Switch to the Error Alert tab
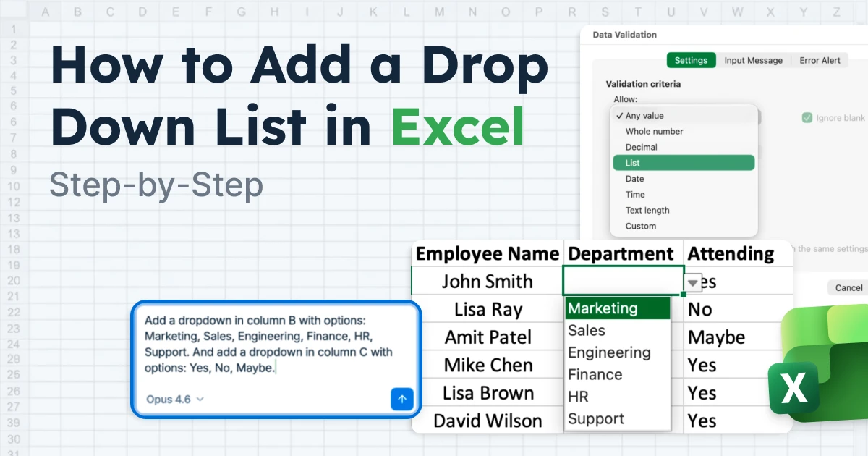 point(820,60)
